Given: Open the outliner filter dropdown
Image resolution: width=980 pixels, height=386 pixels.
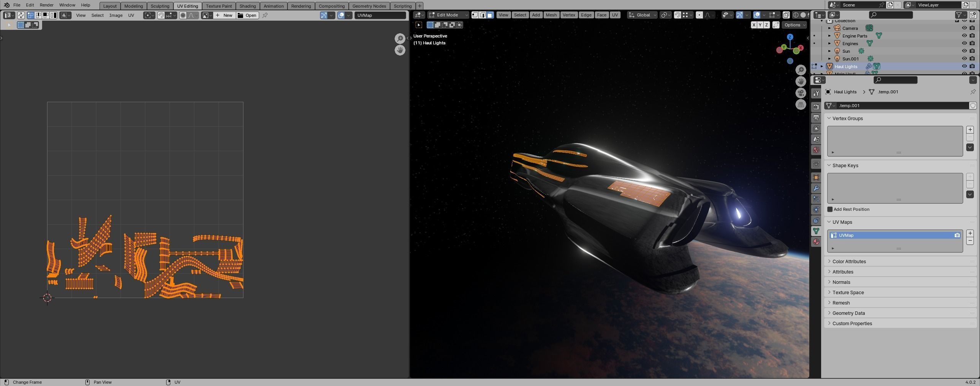Looking at the screenshot, I should [961, 15].
